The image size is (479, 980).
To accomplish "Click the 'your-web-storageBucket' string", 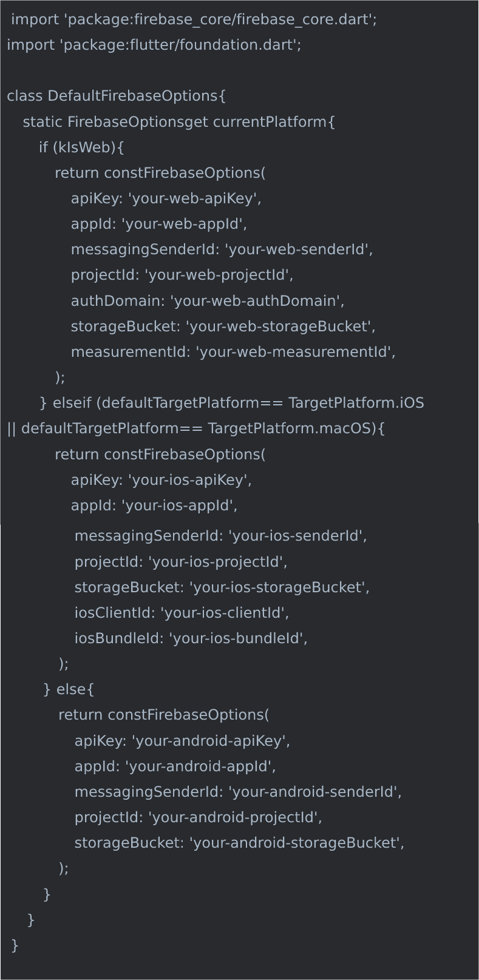I will pyautogui.click(x=280, y=326).
